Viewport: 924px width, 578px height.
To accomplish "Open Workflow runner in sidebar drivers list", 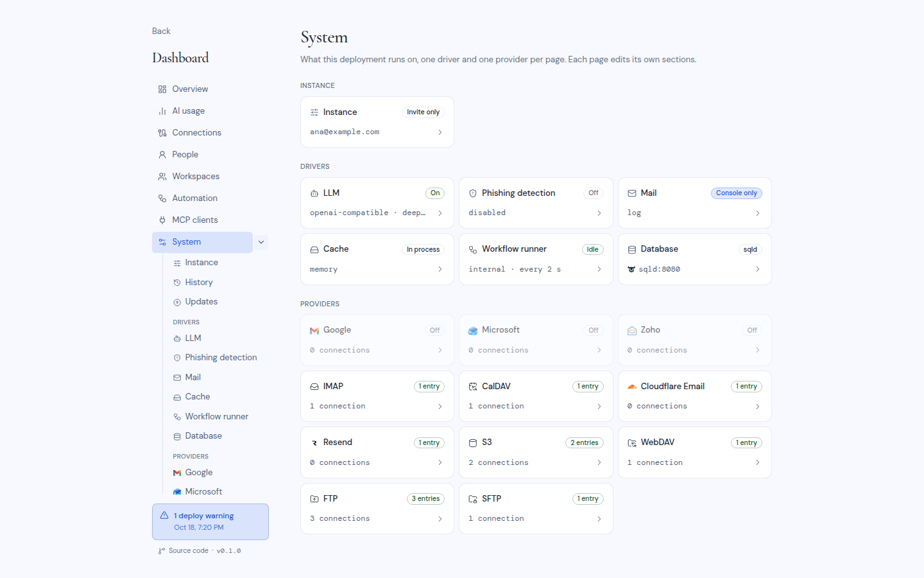I will [217, 417].
